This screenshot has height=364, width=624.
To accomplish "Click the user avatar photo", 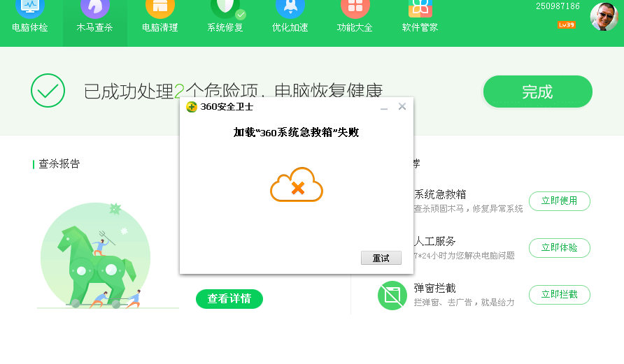I will point(604,17).
